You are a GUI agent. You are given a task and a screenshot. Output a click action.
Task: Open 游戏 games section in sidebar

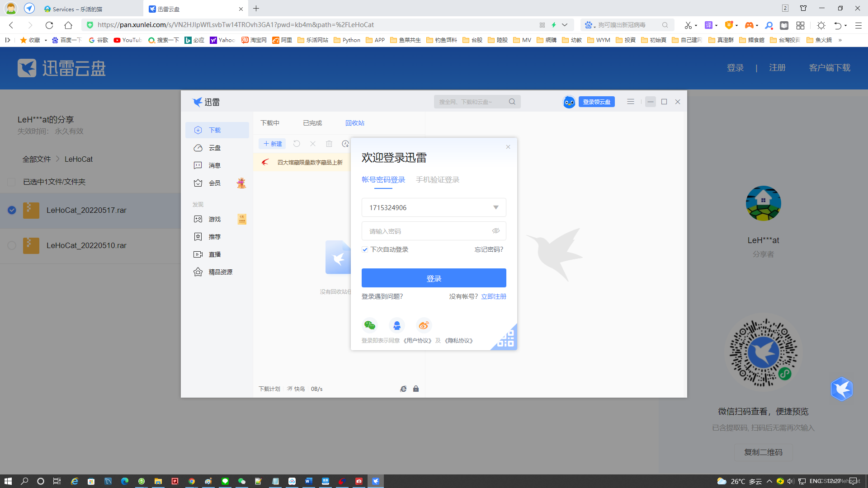[x=214, y=219]
